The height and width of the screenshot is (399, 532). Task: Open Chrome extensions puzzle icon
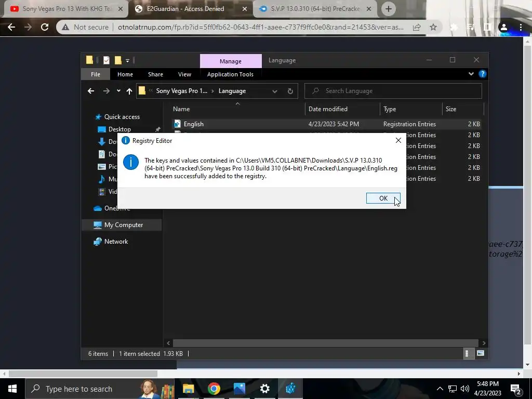coord(454,27)
